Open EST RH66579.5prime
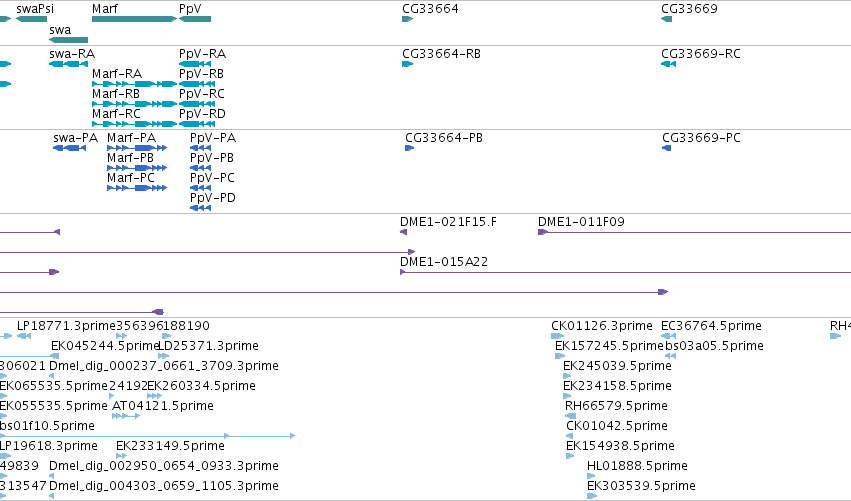This screenshot has height=501, width=851. click(616, 406)
